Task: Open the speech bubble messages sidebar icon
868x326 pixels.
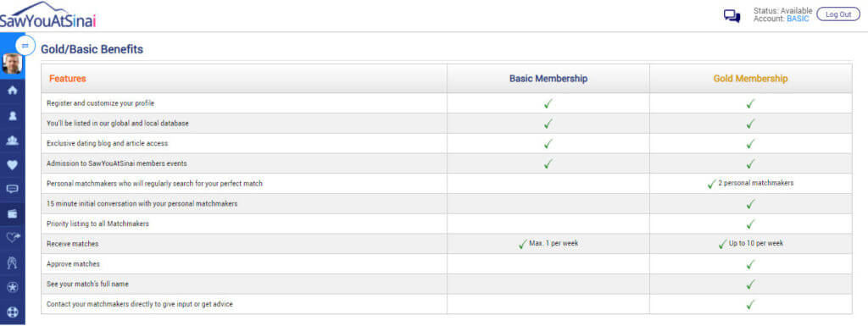Action: click(12, 189)
